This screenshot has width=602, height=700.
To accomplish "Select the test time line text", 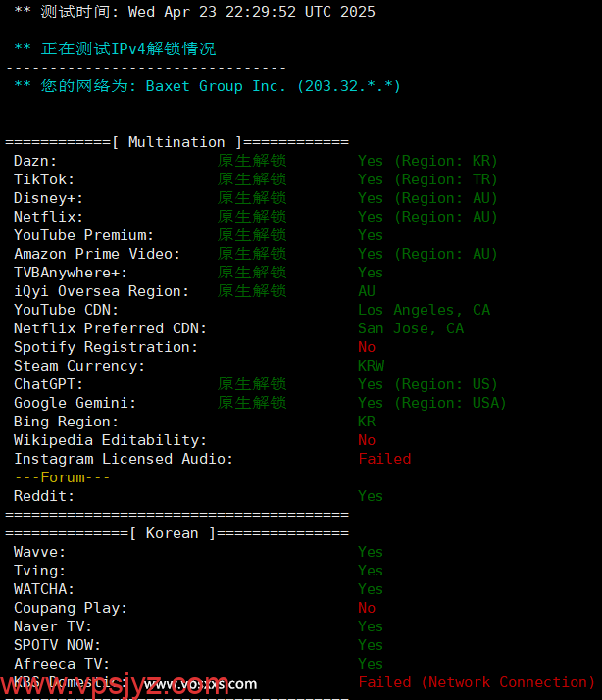I will click(195, 12).
